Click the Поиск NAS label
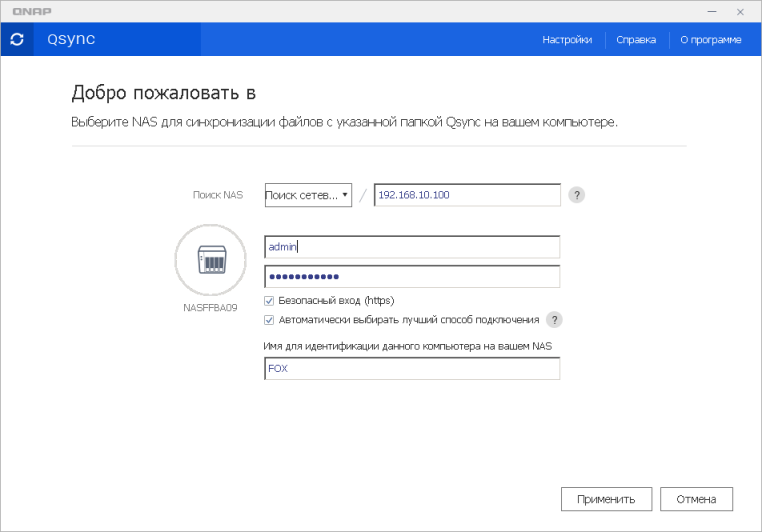 pos(218,195)
